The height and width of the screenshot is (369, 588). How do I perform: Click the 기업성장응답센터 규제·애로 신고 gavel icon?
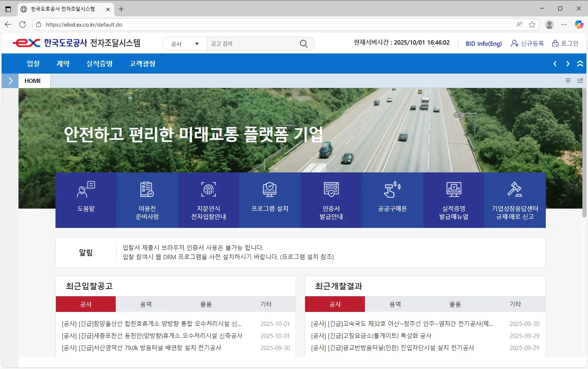pyautogui.click(x=515, y=197)
